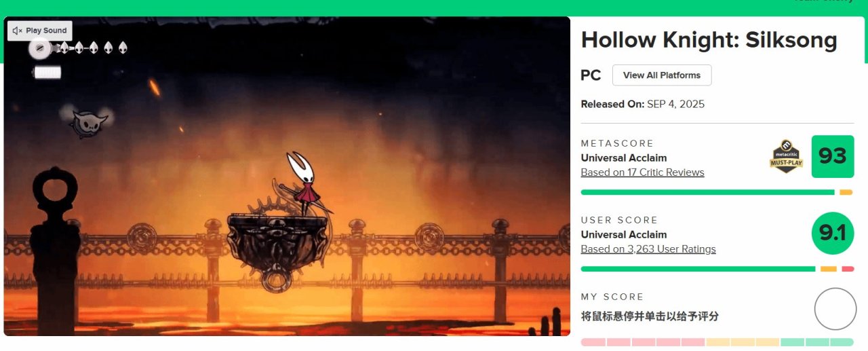Image resolution: width=868 pixels, height=351 pixels.
Task: Click the Hollow Knight: Silksong title heading
Action: point(709,40)
